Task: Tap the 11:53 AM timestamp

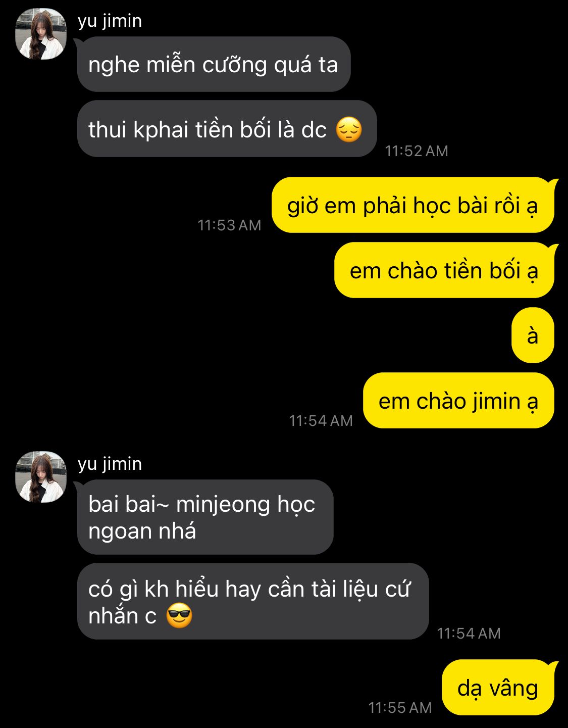Action: pos(229,225)
